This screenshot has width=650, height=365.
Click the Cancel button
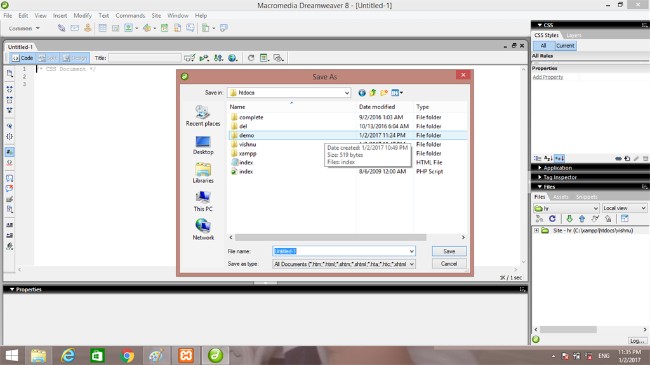(449, 264)
